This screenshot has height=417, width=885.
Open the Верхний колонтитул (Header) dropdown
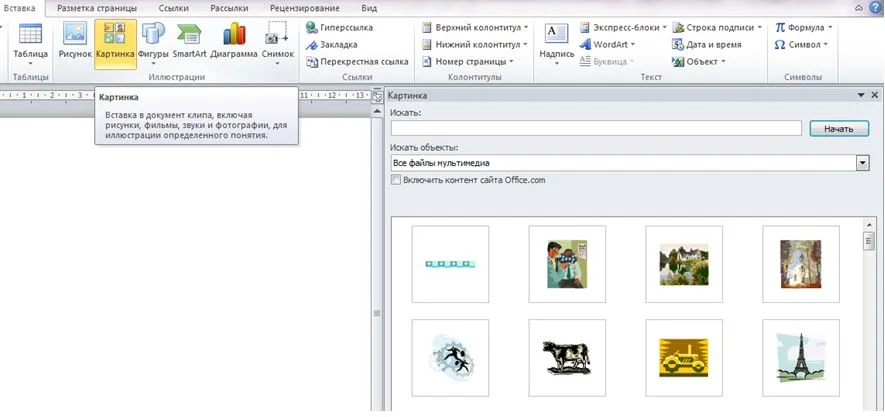[x=475, y=28]
